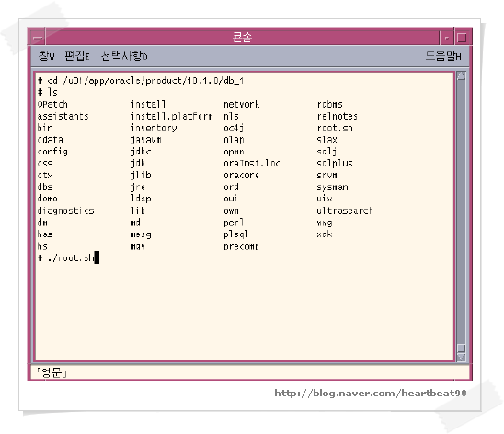This screenshot has width=504, height=434.
Task: Click the 'precomp' entry
Action: [x=241, y=246]
